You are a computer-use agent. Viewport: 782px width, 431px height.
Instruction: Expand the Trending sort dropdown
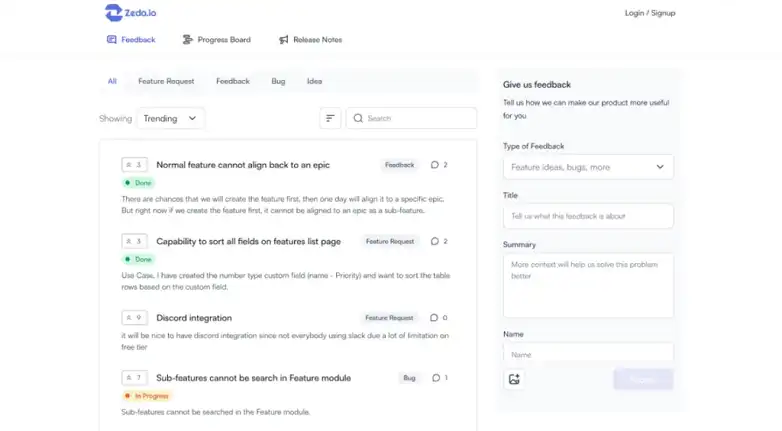coord(170,118)
